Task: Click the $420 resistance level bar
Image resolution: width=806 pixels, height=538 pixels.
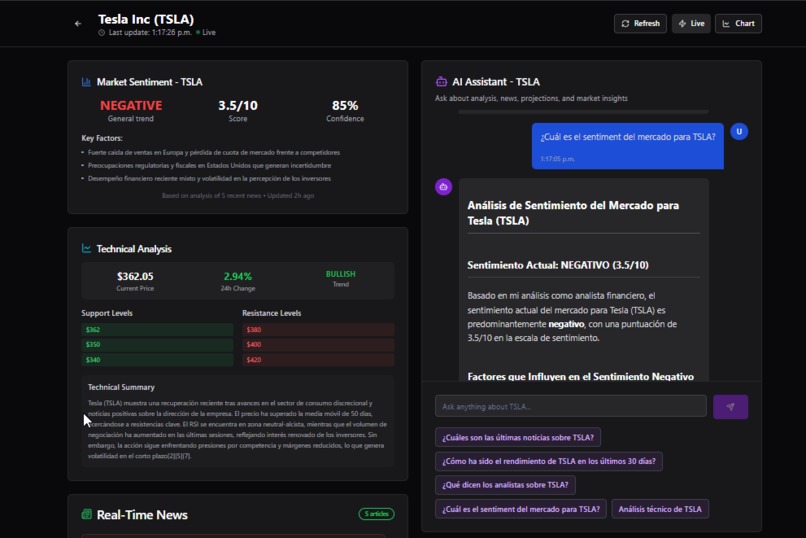Action: 318,360
